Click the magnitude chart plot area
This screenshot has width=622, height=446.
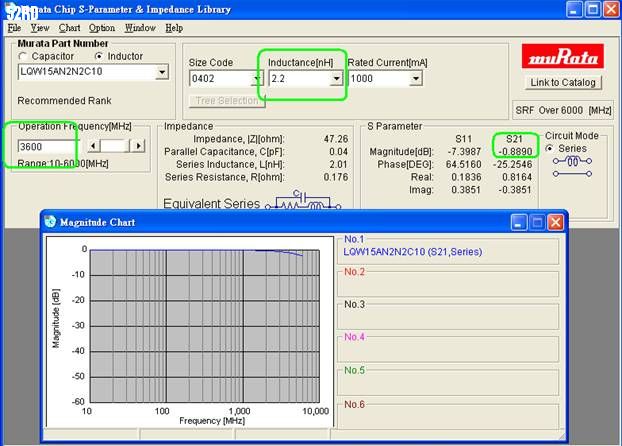(x=205, y=326)
